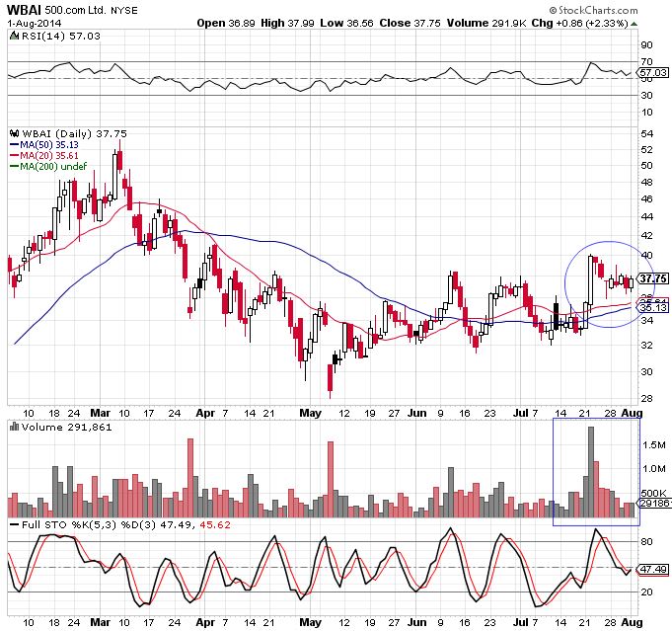
Task: Click the tall red volume bar in late March
Action: 190,478
